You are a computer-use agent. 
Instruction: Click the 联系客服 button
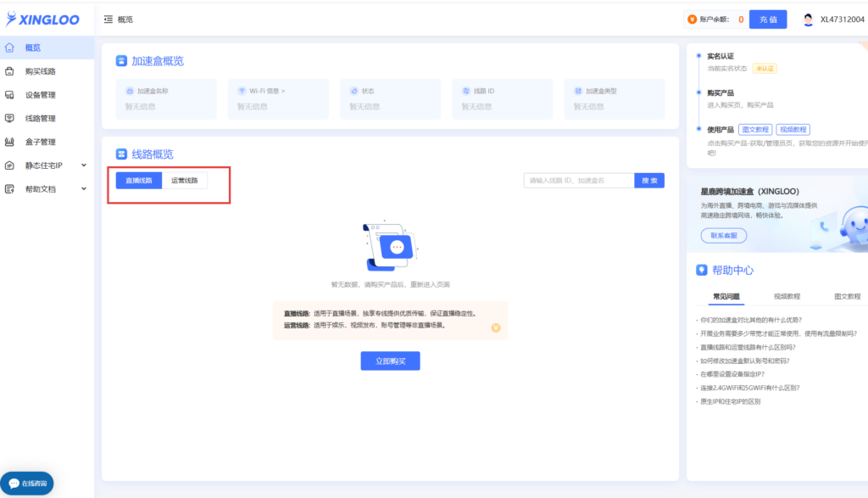pos(724,236)
